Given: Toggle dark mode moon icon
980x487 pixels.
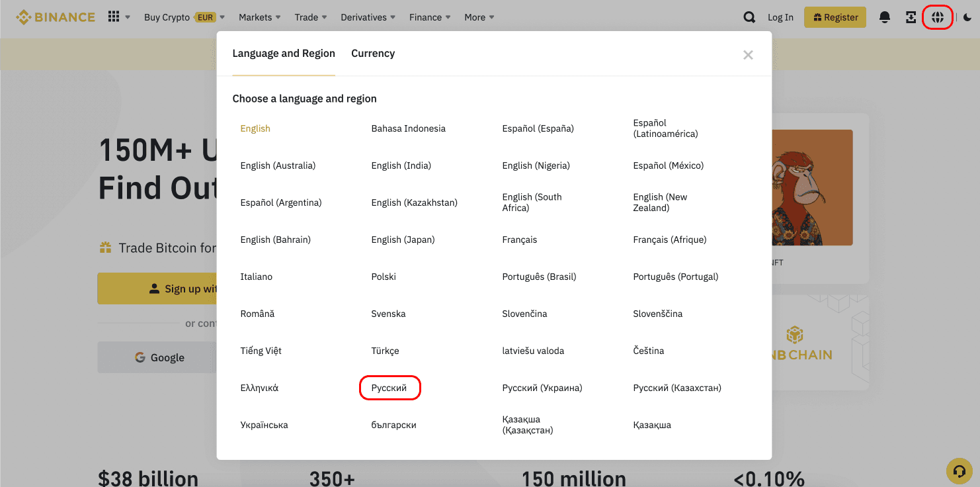Looking at the screenshot, I should tap(967, 18).
